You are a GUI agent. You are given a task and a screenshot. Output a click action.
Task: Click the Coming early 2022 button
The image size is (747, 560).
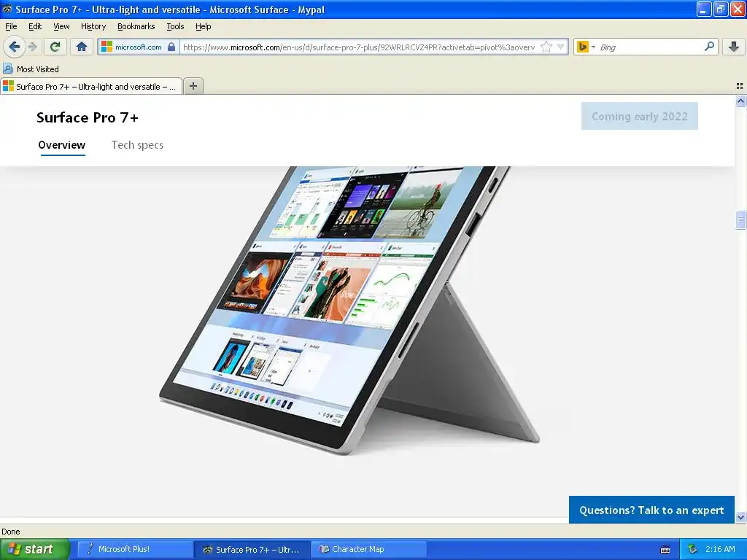[639, 116]
